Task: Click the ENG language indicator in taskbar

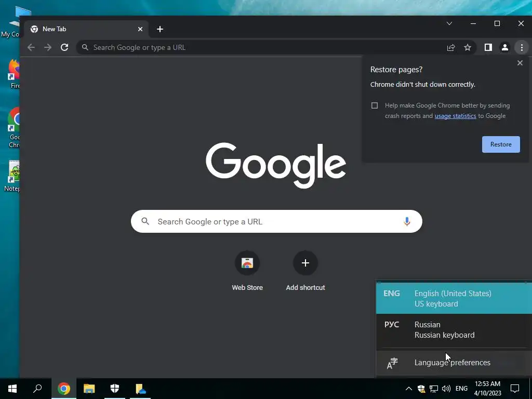Action: point(461,389)
